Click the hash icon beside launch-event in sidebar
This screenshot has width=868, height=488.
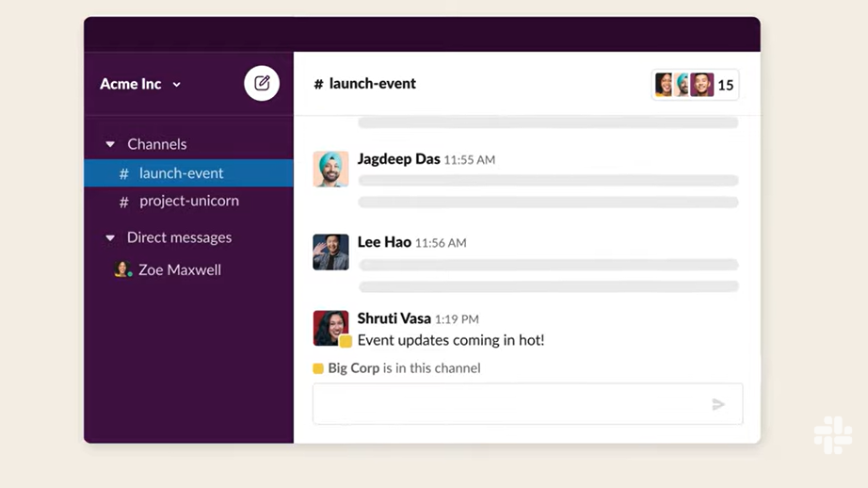point(124,174)
